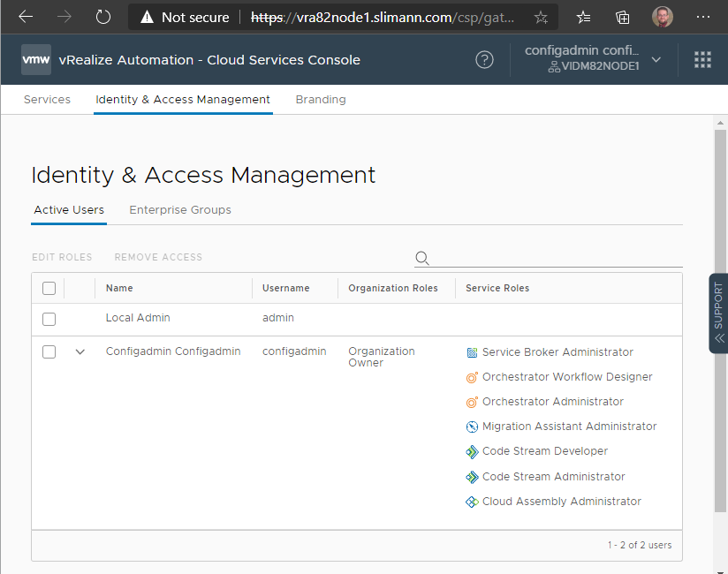The height and width of the screenshot is (574, 728).
Task: Click the Not secure warning icon
Action: pos(147,17)
